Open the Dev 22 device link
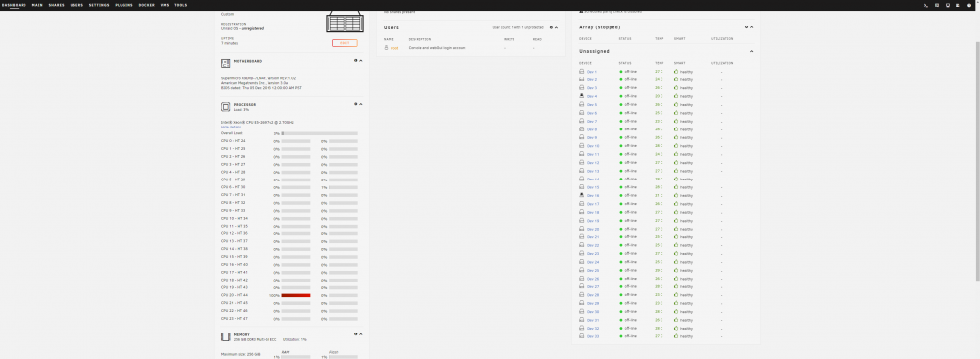Screen dimensions: 980x359 point(593,245)
